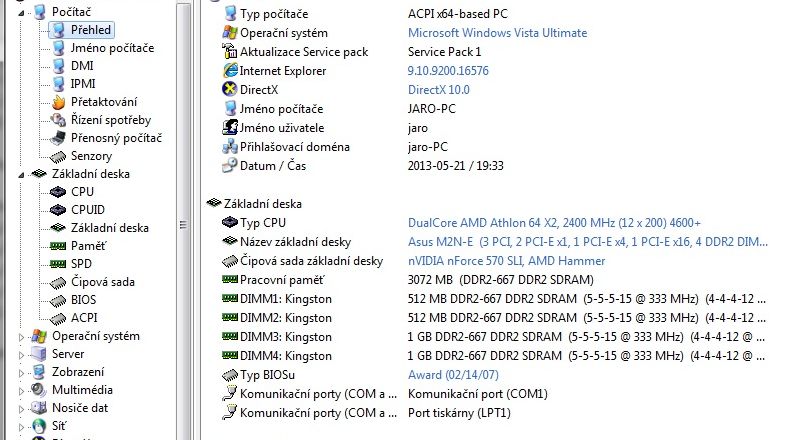Expand the Zobrazení tree node
Viewport: 798px width, 440px height.
(21, 373)
